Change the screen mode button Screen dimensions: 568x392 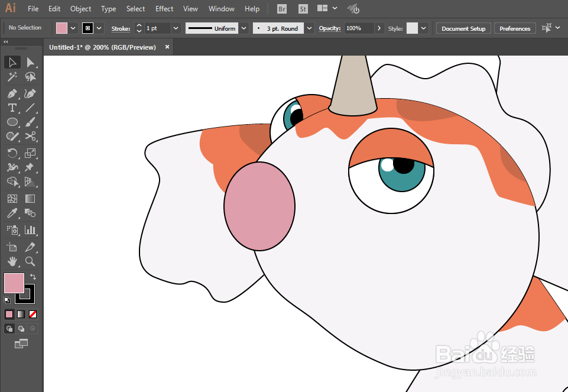tap(21, 344)
